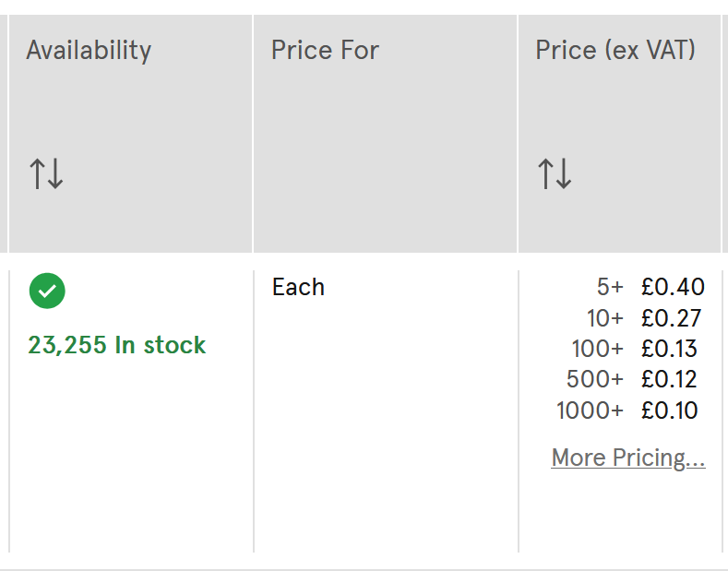Click the £0.40 price
728x571 pixels.
(x=673, y=287)
